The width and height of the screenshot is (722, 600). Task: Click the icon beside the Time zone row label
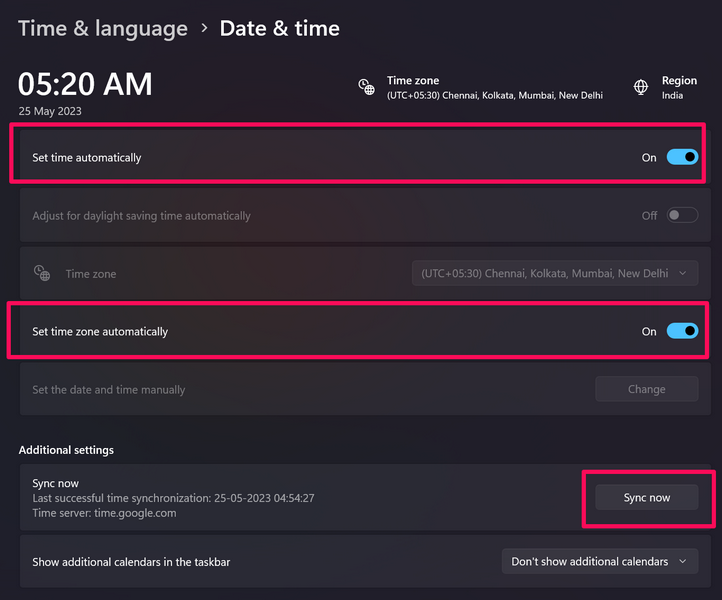(42, 273)
